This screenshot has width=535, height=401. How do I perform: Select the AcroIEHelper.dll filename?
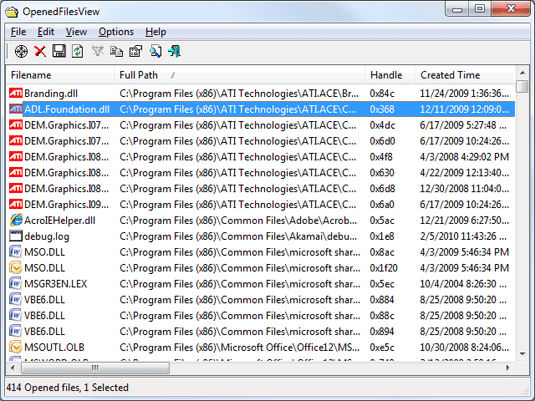[60, 220]
